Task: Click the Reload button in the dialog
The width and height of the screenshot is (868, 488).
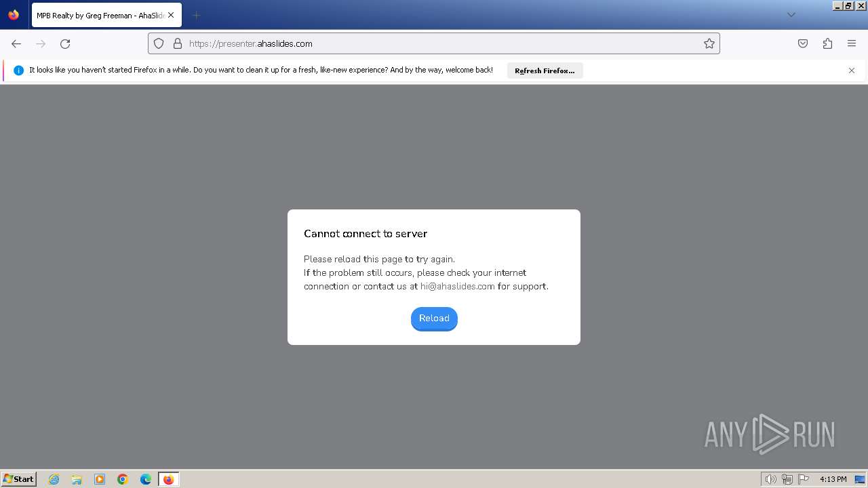Action: pos(434,319)
